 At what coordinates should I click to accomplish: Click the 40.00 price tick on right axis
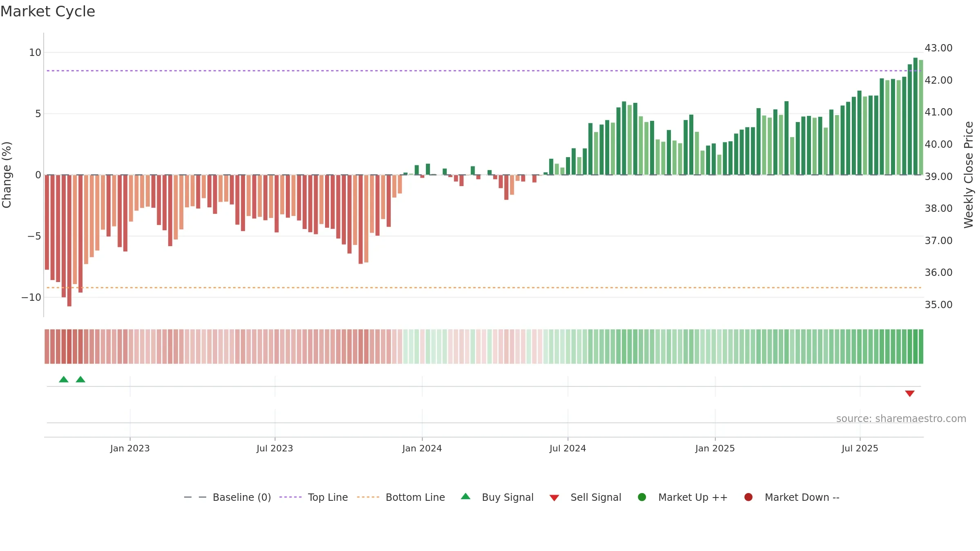tap(939, 144)
